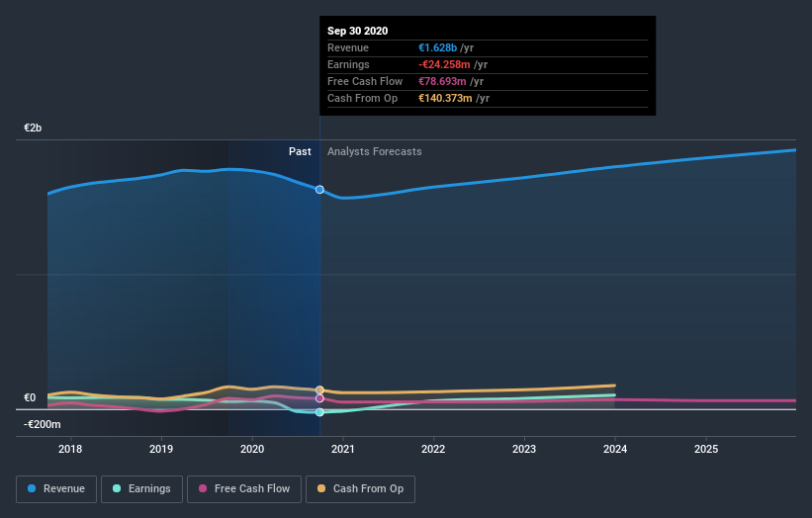
Task: Click the Earnings data point marker
Action: pyautogui.click(x=319, y=412)
